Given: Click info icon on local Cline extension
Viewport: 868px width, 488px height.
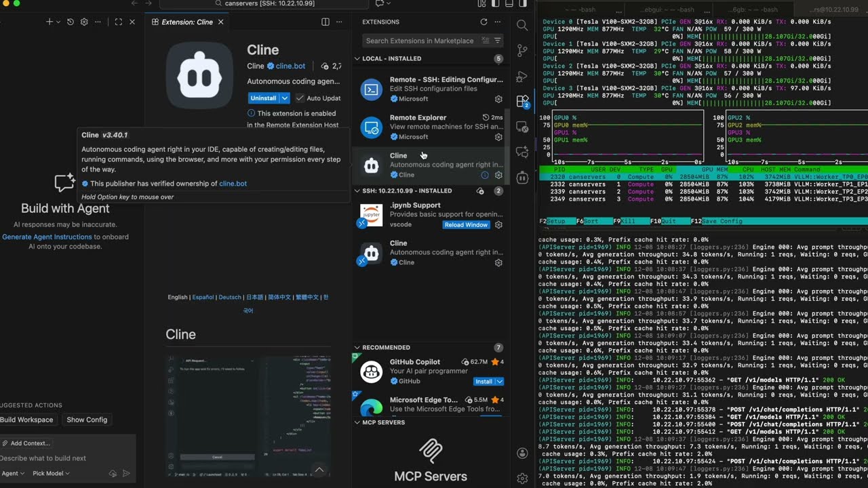Looking at the screenshot, I should pyautogui.click(x=485, y=175).
